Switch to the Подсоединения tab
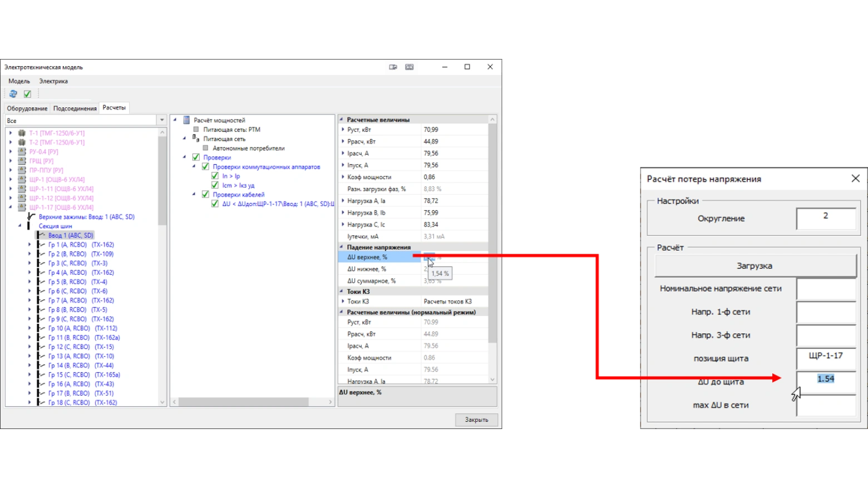Viewport: 868px width, 488px height. tap(75, 109)
